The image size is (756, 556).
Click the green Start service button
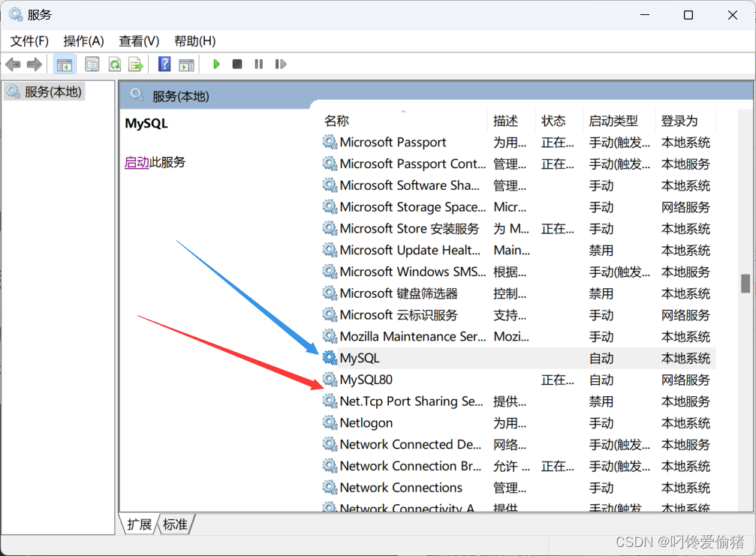[216, 64]
